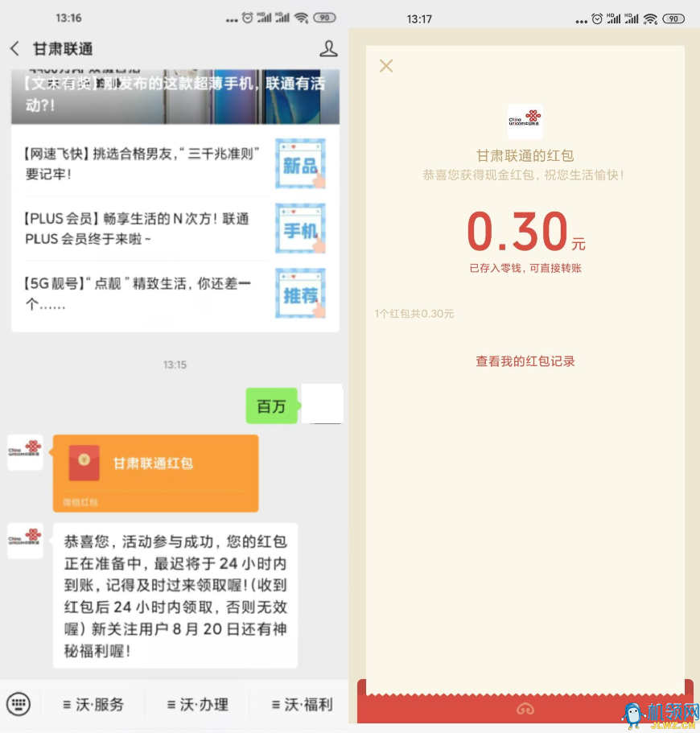Tap the 推荐 thumbnail

coord(300,294)
